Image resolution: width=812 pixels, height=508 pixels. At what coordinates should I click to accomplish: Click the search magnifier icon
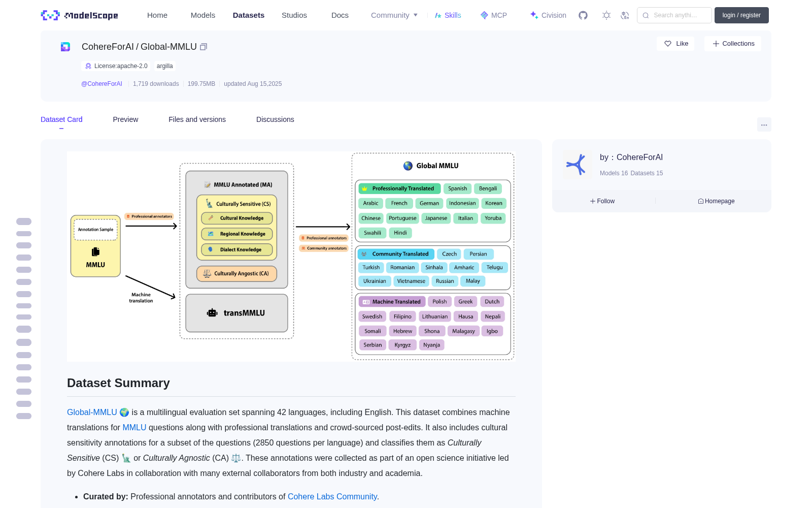click(646, 15)
